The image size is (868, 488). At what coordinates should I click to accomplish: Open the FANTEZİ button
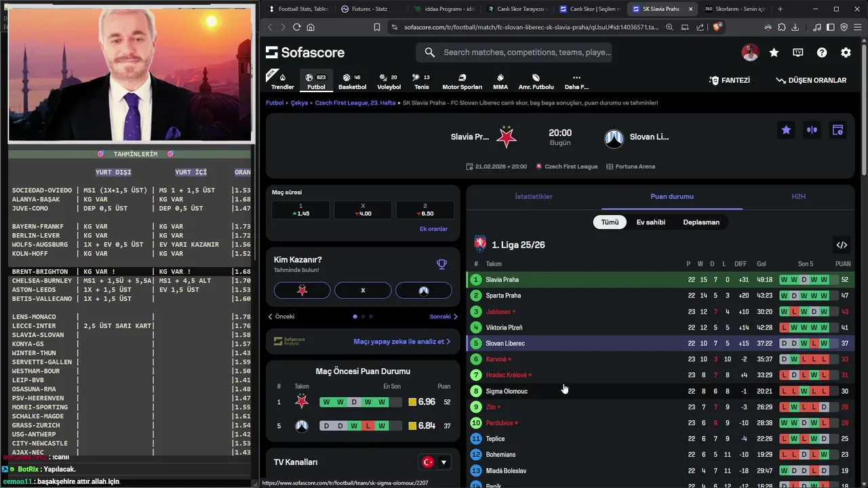[x=730, y=80]
